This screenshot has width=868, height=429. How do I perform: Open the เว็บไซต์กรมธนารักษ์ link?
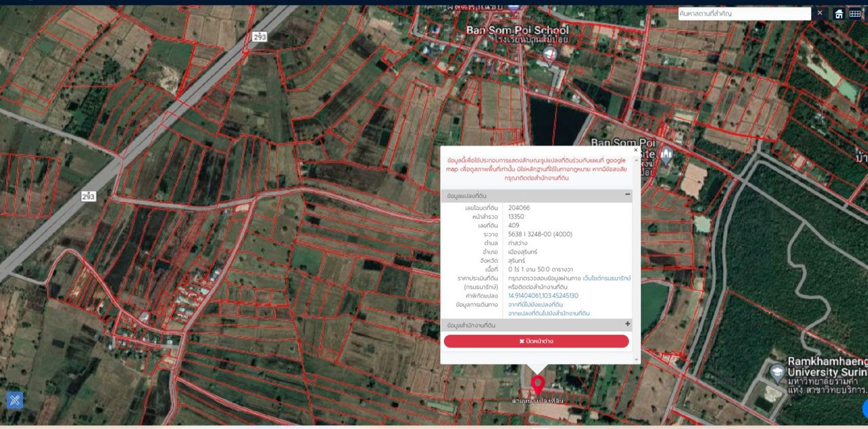pos(606,279)
